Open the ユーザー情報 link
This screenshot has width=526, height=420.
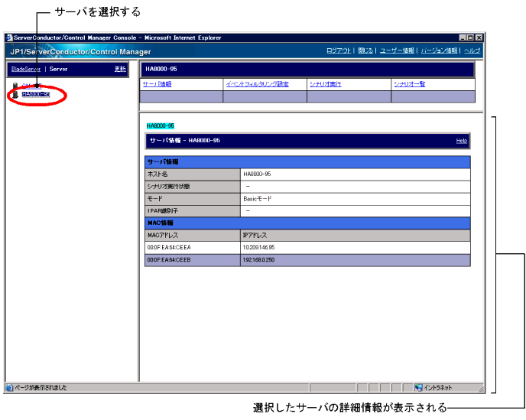(x=398, y=50)
